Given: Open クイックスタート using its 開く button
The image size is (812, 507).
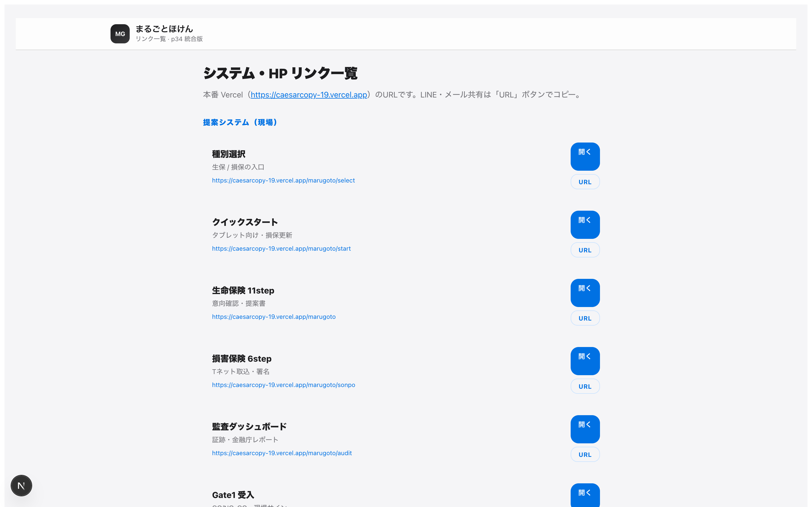Looking at the screenshot, I should coord(585,224).
